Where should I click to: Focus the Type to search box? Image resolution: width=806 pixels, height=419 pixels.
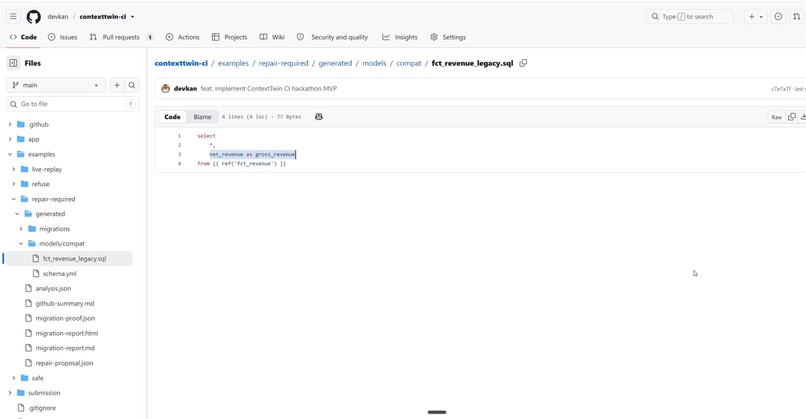pos(689,16)
